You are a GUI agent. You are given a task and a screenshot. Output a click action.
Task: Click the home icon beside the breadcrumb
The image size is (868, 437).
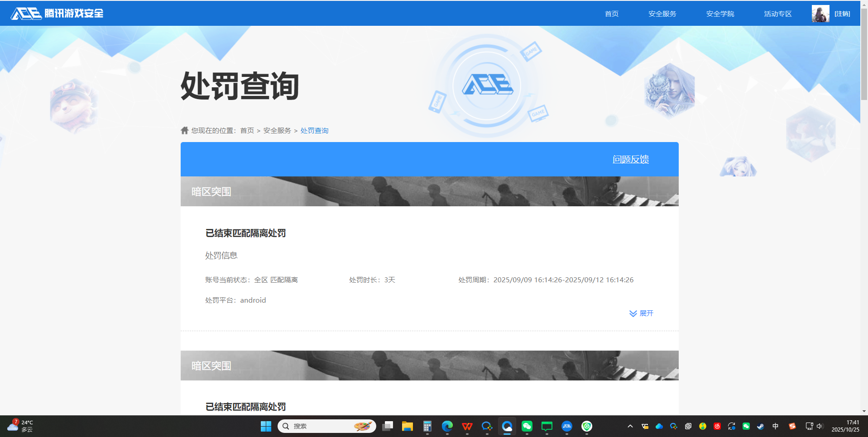tap(184, 130)
